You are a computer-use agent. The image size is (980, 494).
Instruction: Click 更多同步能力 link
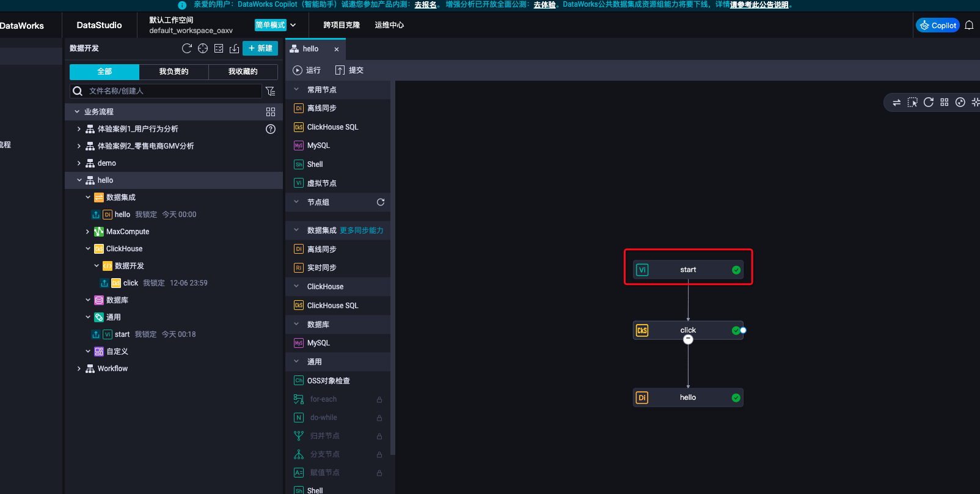(x=362, y=230)
